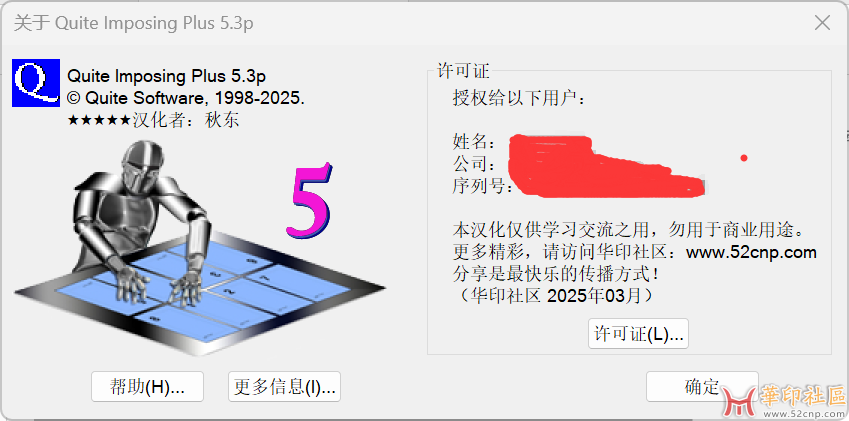Click the 华印社区 2025年03月 date line

(x=556, y=297)
